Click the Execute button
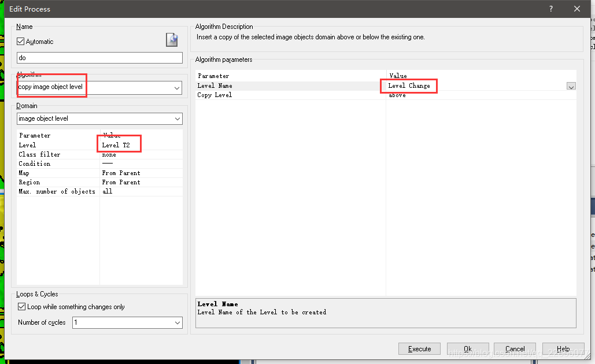 419,349
